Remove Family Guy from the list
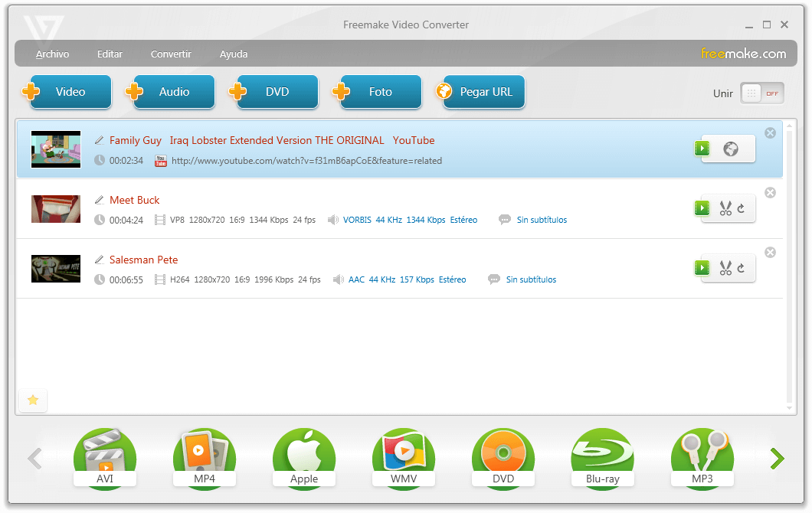812x513 pixels. (771, 133)
